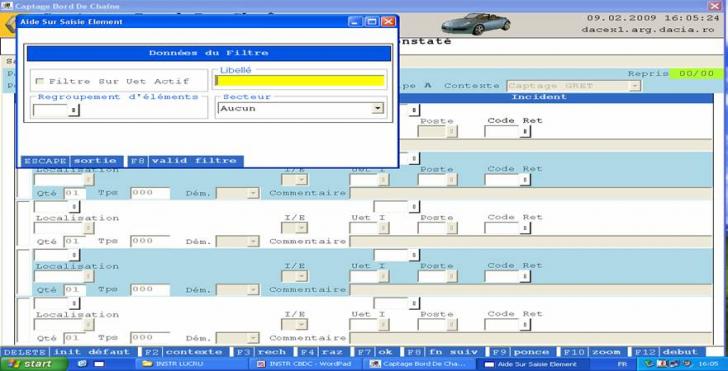Image resolution: width=728 pixels, height=371 pixels.
Task: Enable the Filtre Sur Uet Actif checkbox
Action: pyautogui.click(x=39, y=81)
